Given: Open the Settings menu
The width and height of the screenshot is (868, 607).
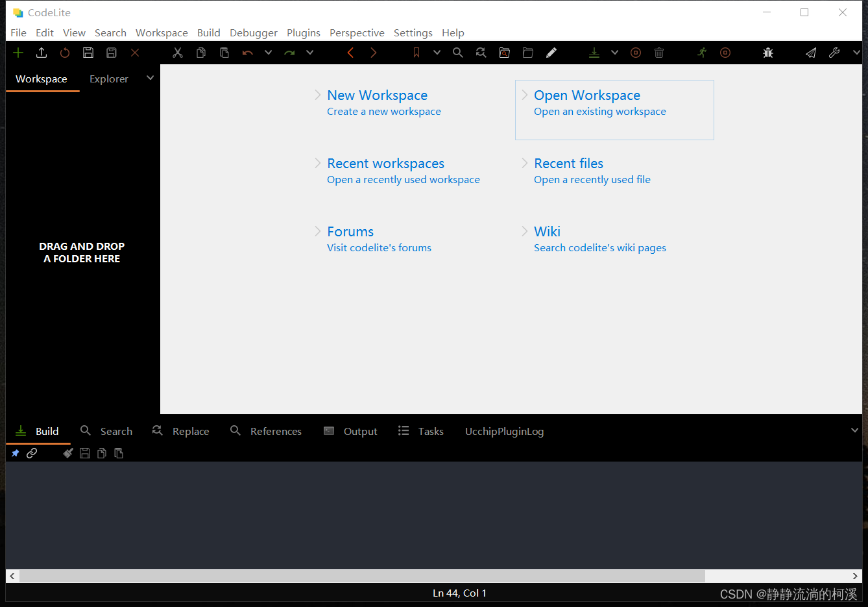Looking at the screenshot, I should [413, 32].
